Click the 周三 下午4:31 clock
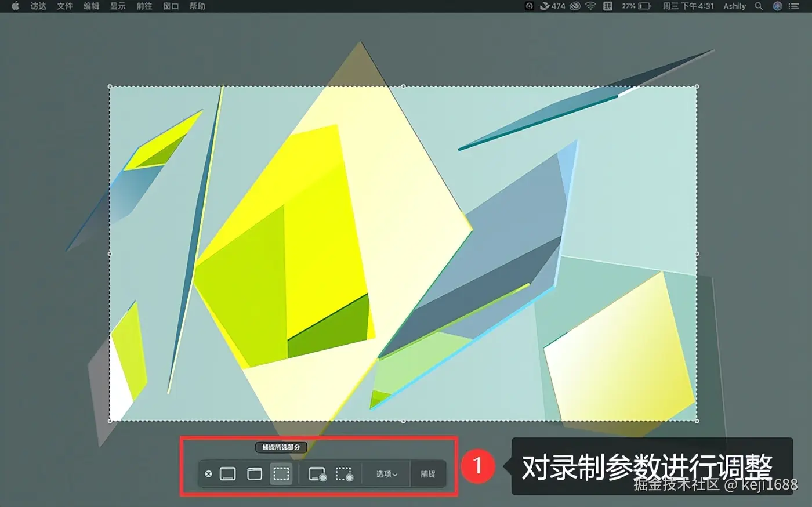 [688, 6]
